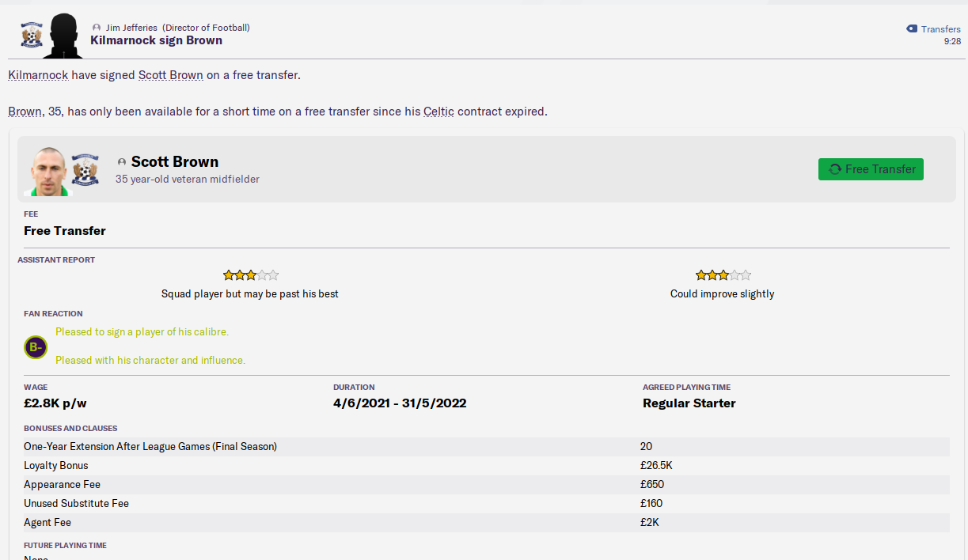968x560 pixels.
Task: Follow the Celtic club link
Action: (438, 112)
